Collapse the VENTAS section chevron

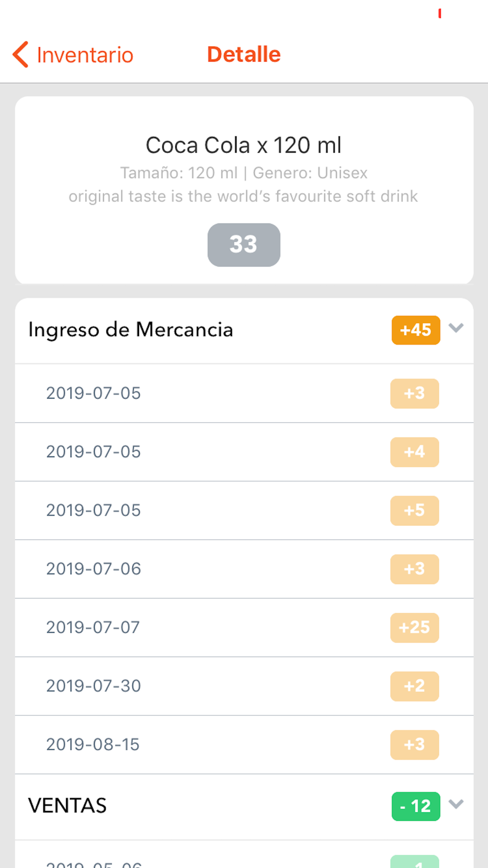click(x=456, y=804)
